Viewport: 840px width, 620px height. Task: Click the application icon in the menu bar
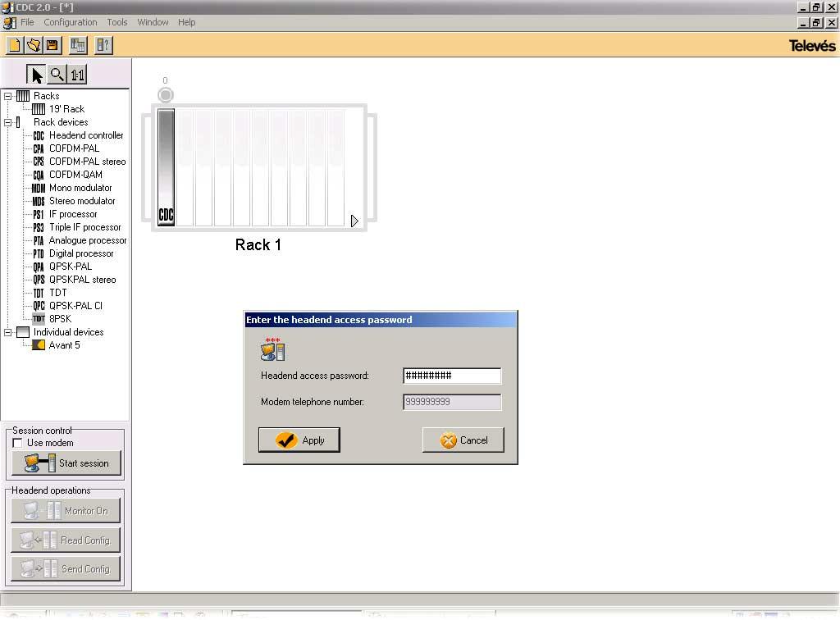[10, 22]
